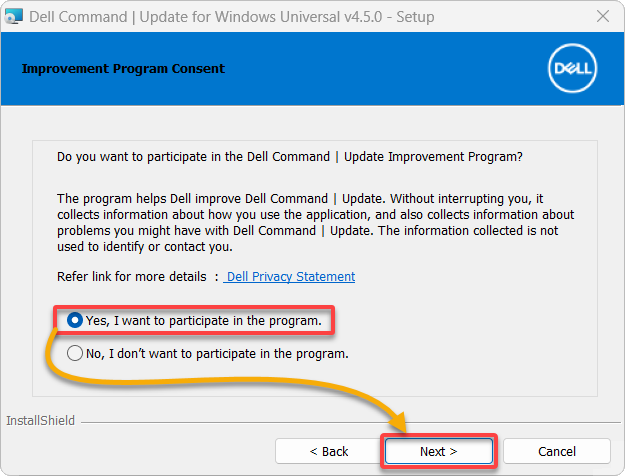
Task: Go back with the Back button
Action: pos(328,451)
